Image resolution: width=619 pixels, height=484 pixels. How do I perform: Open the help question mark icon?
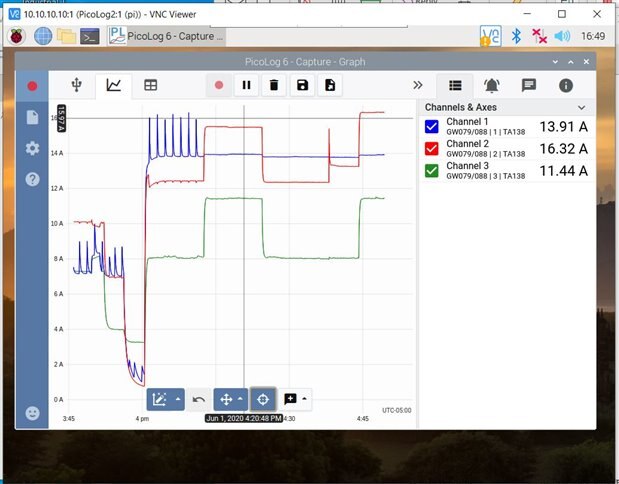pos(32,180)
